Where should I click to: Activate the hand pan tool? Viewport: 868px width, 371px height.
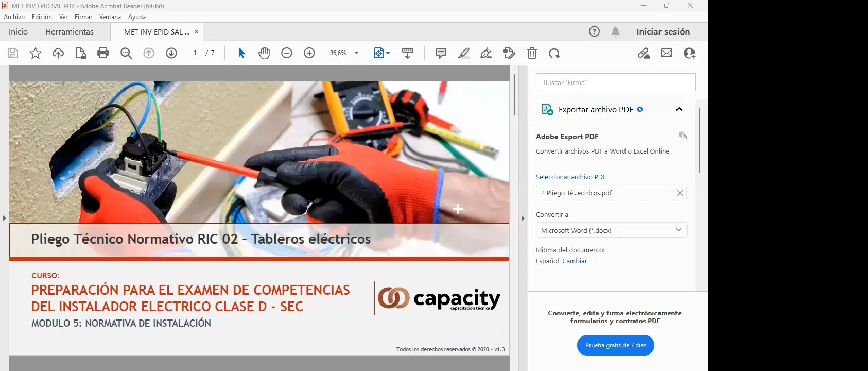264,53
